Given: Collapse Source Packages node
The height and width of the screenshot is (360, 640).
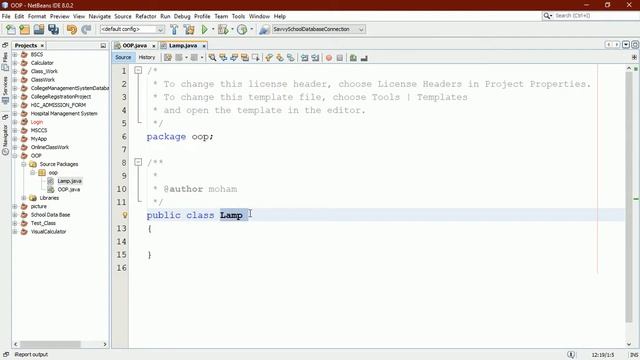Looking at the screenshot, I should [24, 164].
